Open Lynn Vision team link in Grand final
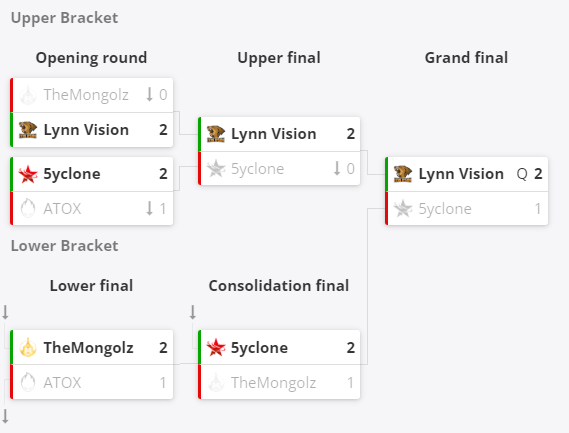The image size is (569, 433). pyautogui.click(x=461, y=174)
